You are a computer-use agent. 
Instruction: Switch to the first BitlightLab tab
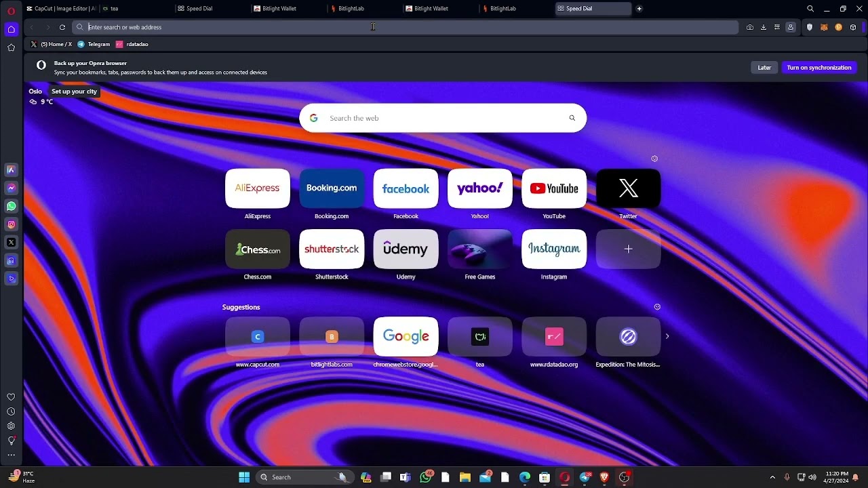pos(363,9)
